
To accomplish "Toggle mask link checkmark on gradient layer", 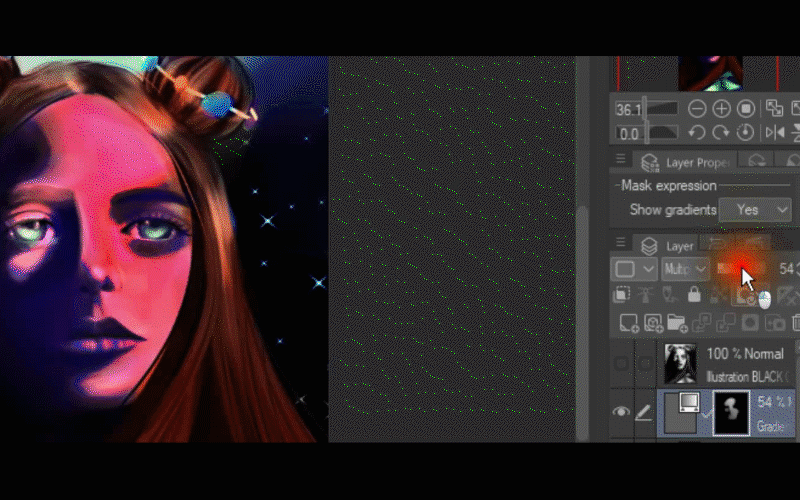I will pos(706,414).
